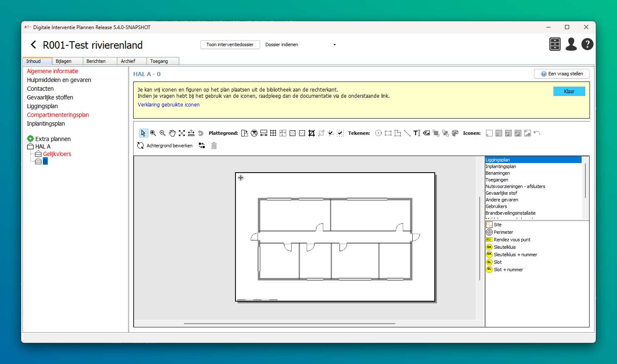Click Een vraag stellen button

(x=562, y=74)
